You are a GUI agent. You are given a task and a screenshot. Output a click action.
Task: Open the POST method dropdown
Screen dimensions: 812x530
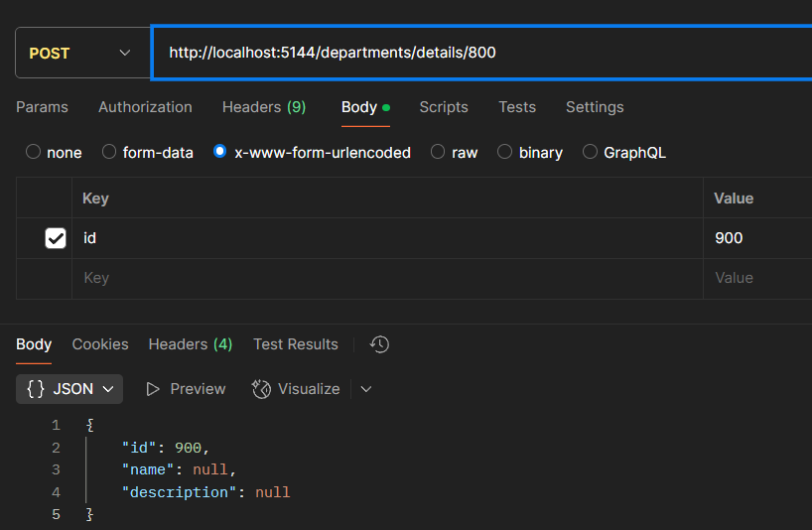point(80,53)
